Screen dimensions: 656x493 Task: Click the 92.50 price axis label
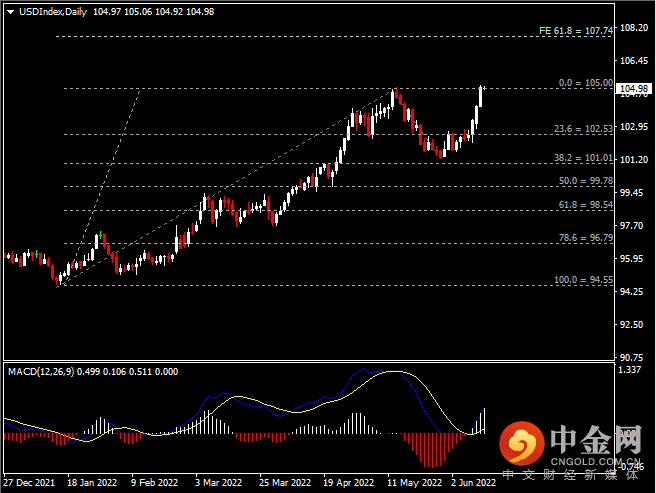(x=631, y=324)
